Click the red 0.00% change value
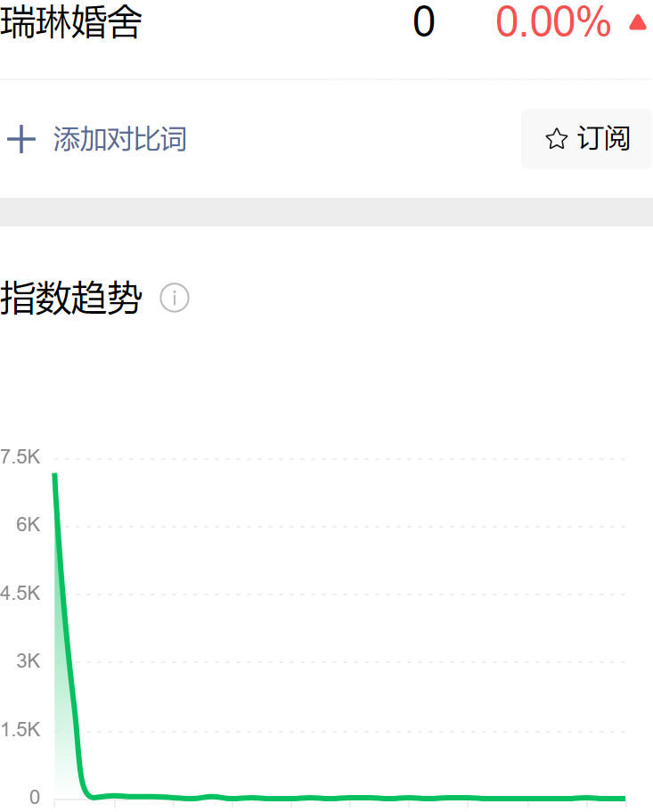Image resolution: width=653 pixels, height=812 pixels. 553,21
